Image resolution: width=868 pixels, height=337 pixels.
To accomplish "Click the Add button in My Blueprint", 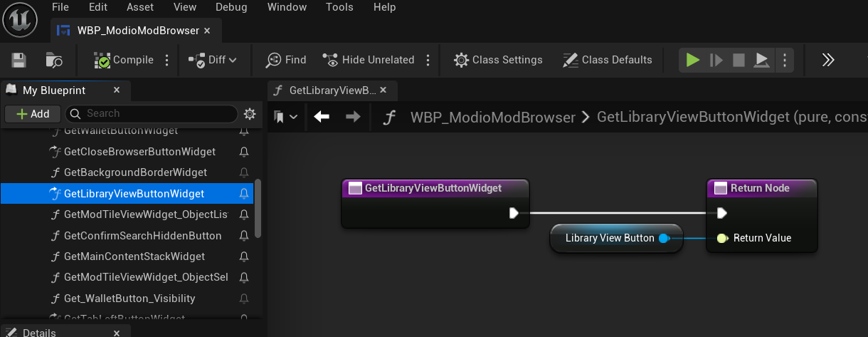I will tap(33, 114).
